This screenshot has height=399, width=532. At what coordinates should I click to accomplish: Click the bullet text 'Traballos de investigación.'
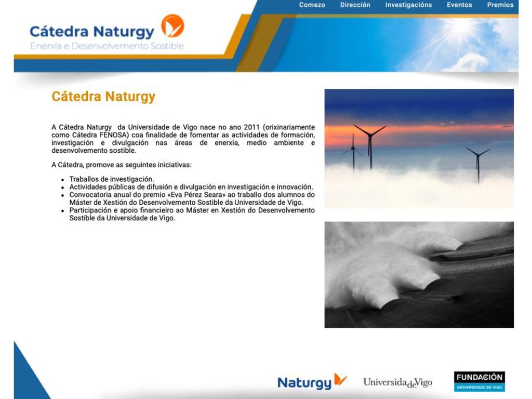112,179
